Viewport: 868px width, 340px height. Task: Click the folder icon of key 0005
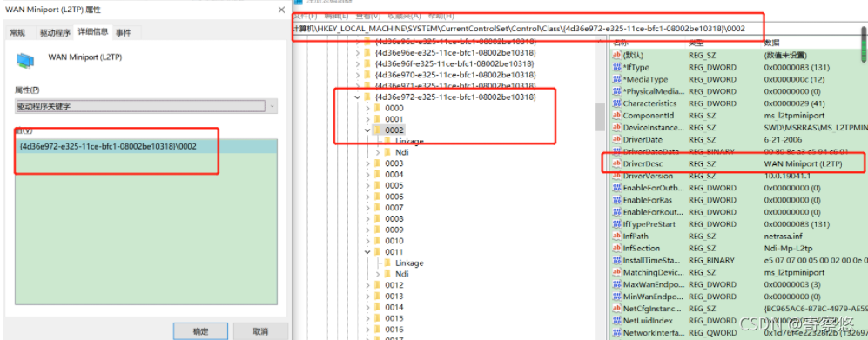click(x=378, y=186)
